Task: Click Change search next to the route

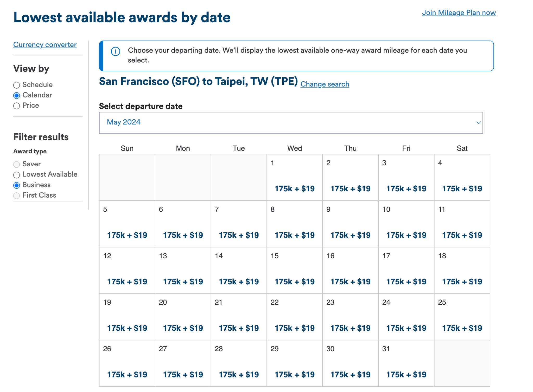Action: (325, 84)
